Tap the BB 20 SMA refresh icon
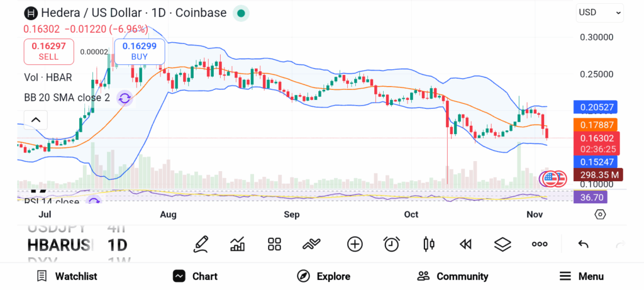 point(125,98)
